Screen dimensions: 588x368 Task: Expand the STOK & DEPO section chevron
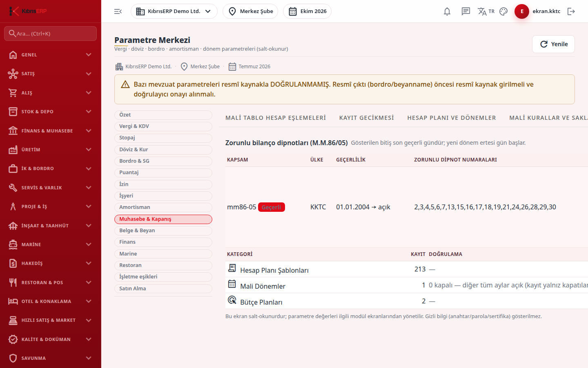click(89, 112)
